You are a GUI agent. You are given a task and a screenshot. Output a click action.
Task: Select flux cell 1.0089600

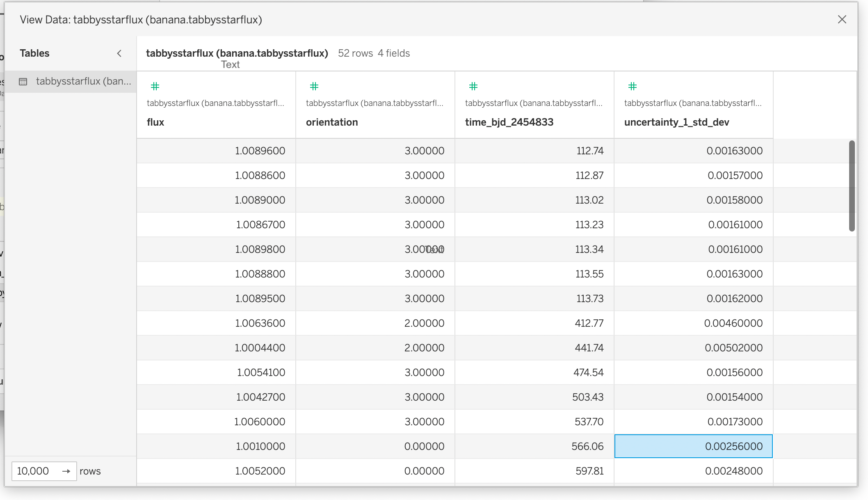pos(216,151)
